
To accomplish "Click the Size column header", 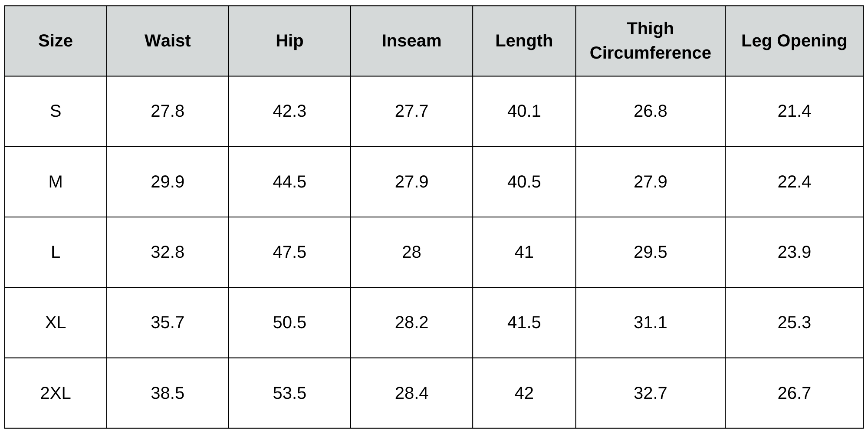I will 56,41.
